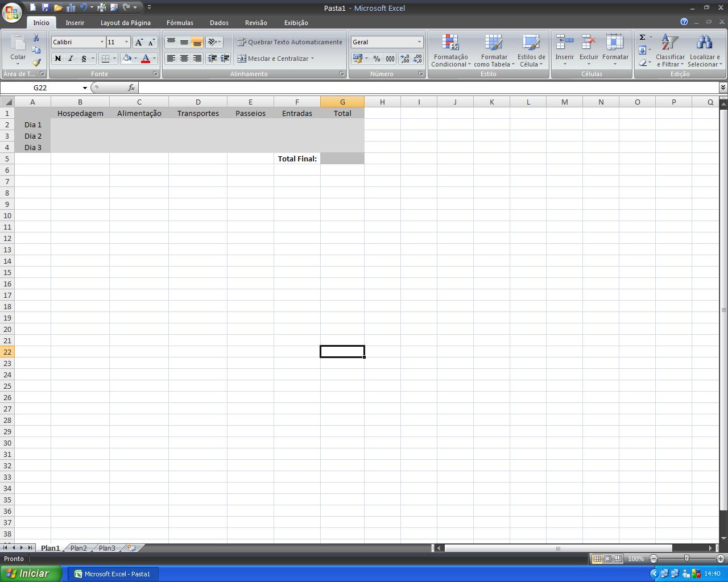The width and height of the screenshot is (728, 582).
Task: Increase font size with the large A icon
Action: click(139, 42)
